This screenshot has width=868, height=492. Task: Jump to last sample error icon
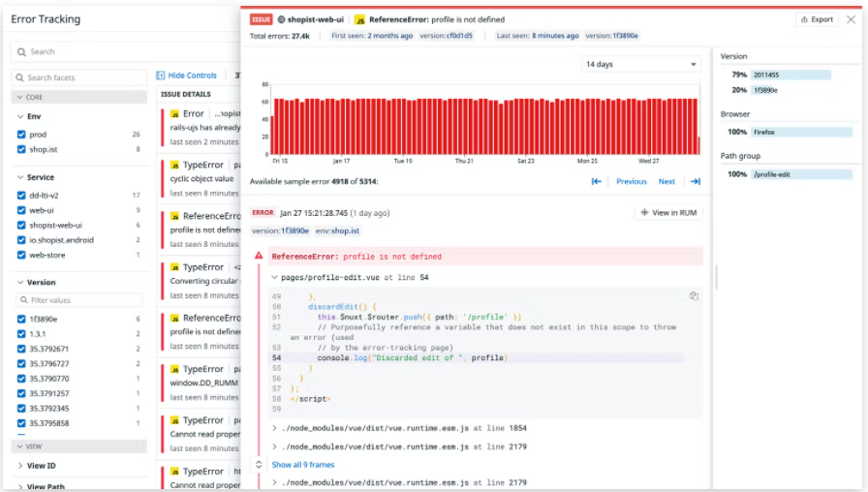pos(696,181)
